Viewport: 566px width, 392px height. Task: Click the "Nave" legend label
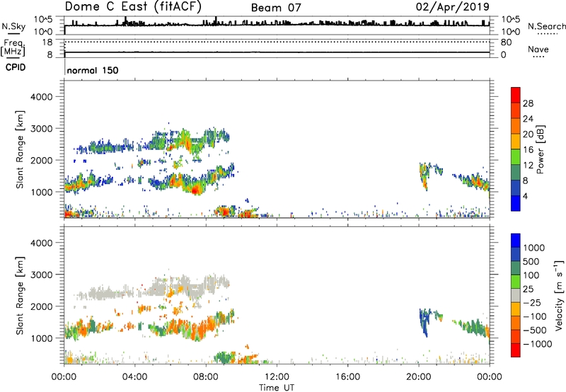coord(538,49)
